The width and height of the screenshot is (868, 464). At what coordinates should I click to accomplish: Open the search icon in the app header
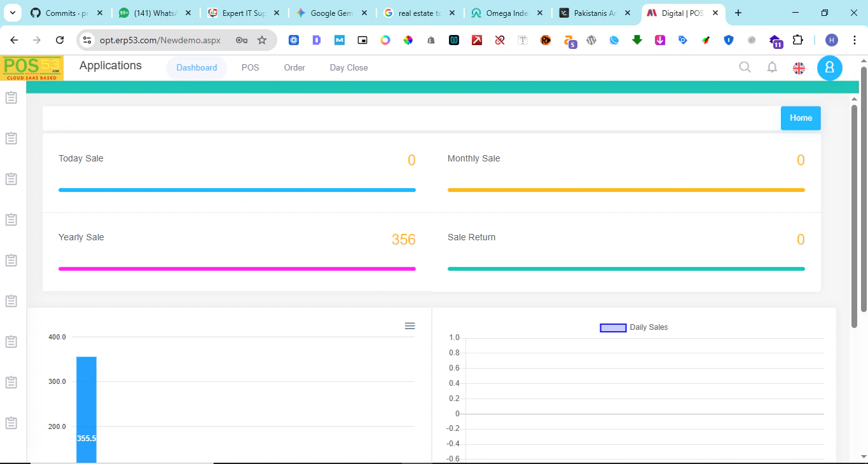(745, 67)
